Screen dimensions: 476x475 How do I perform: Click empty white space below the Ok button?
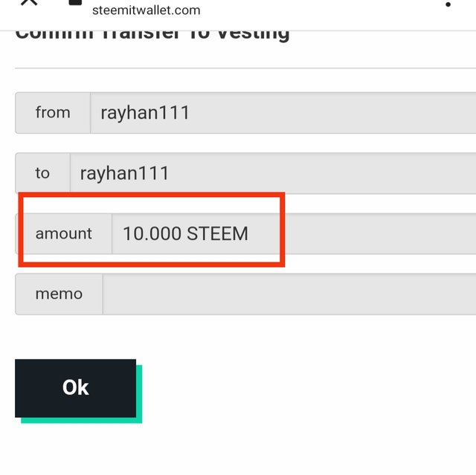click(x=238, y=450)
